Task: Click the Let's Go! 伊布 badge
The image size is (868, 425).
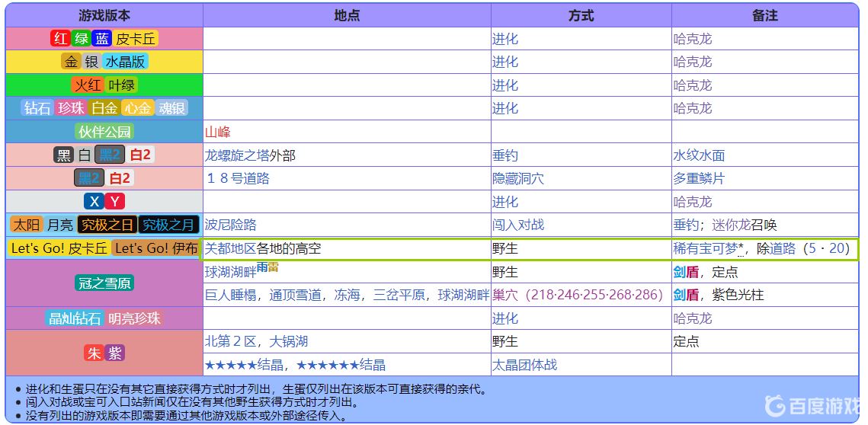Action: 156,248
